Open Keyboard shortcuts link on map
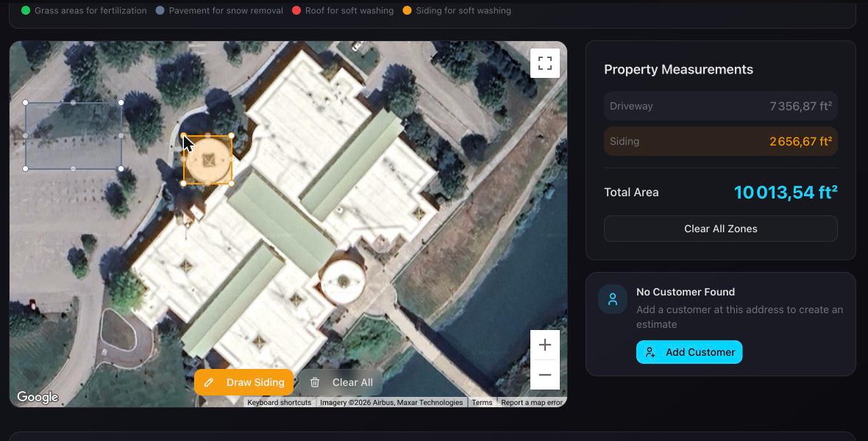This screenshot has width=868, height=441. (x=279, y=402)
